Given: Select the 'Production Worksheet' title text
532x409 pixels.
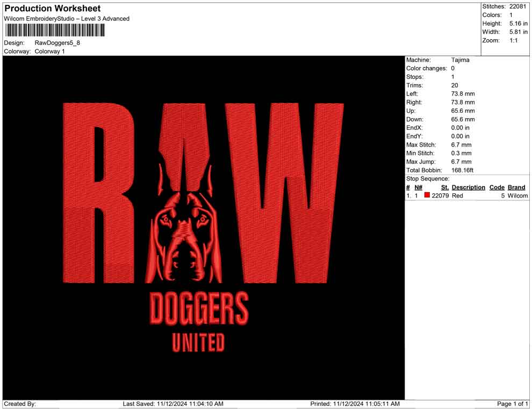Looking at the screenshot, I should pos(53,9).
